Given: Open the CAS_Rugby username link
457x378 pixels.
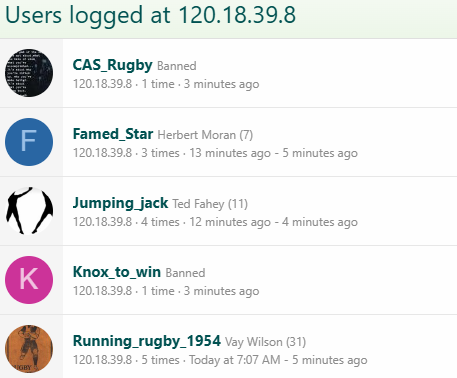Looking at the screenshot, I should pos(113,65).
